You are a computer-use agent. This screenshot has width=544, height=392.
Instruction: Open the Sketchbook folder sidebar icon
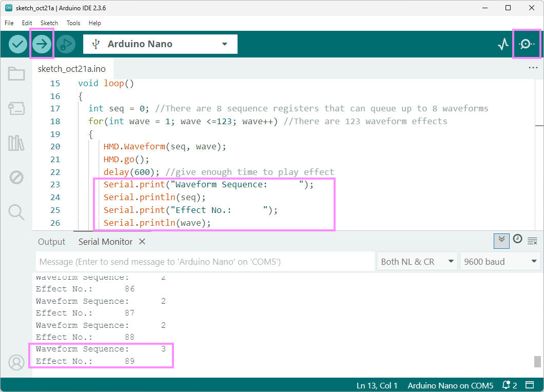click(16, 74)
